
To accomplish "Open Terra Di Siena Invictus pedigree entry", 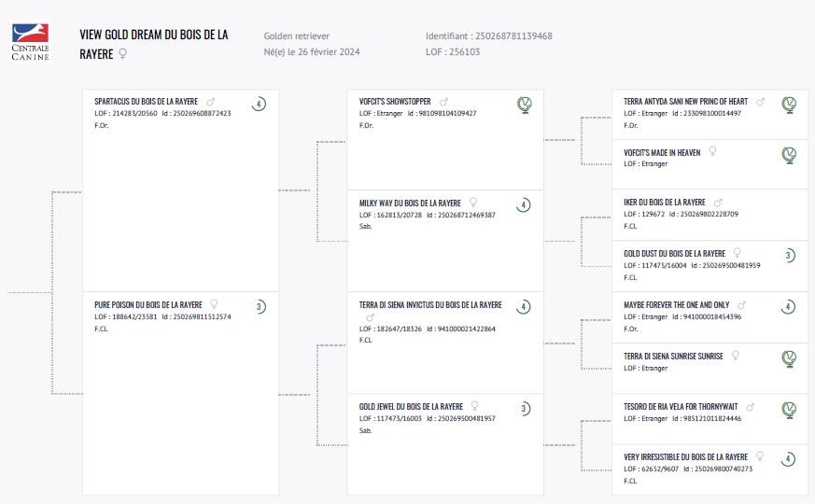I will (x=430, y=304).
